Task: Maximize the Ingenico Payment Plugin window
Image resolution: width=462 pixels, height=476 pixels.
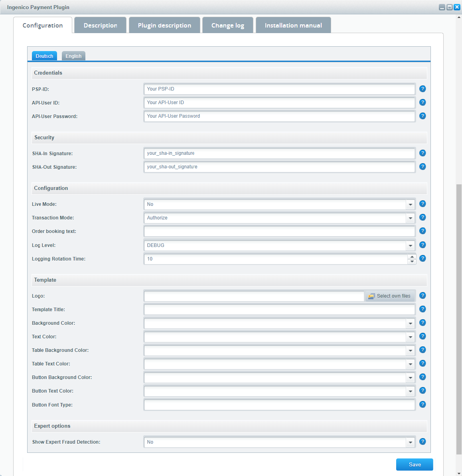Action: tap(450, 7)
